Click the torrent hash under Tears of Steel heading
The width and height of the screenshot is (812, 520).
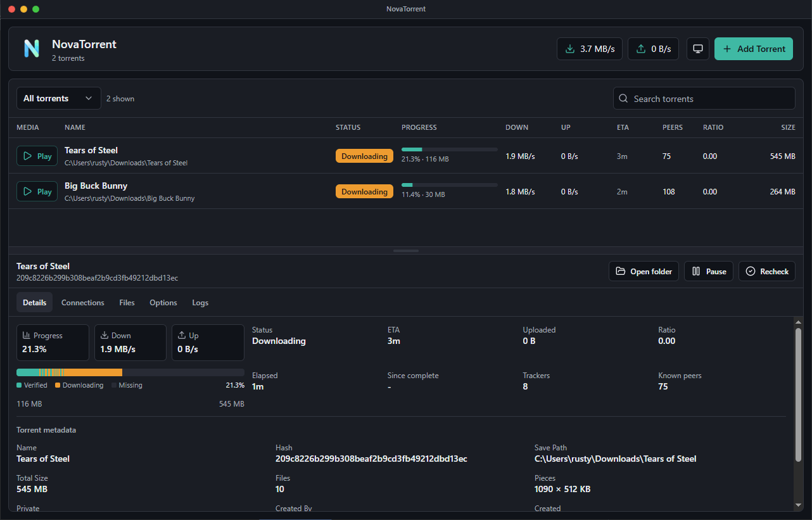(x=98, y=278)
